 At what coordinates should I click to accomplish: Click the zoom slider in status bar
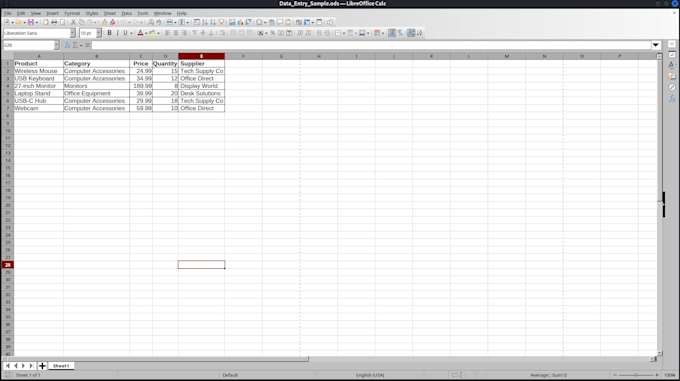point(635,375)
